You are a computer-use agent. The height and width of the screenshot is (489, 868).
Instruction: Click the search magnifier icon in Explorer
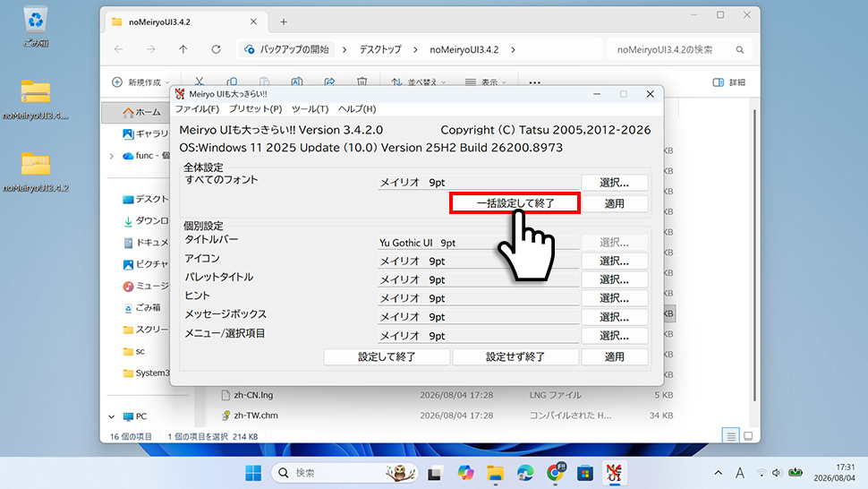pos(740,50)
